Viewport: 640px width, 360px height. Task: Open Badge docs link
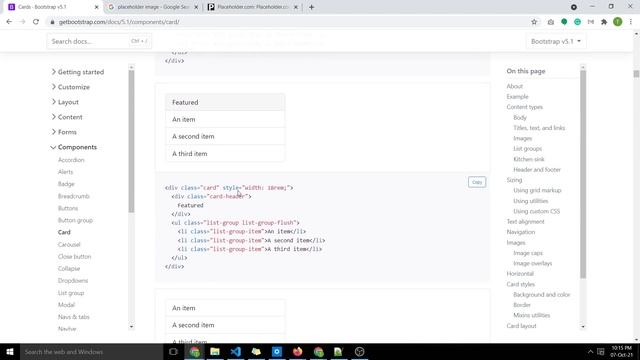[66, 184]
